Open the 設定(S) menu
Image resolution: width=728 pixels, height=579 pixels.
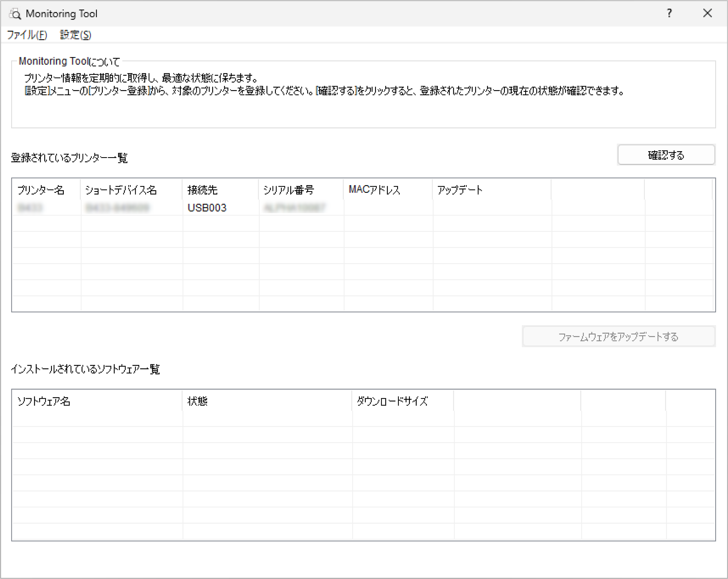pyautogui.click(x=75, y=35)
